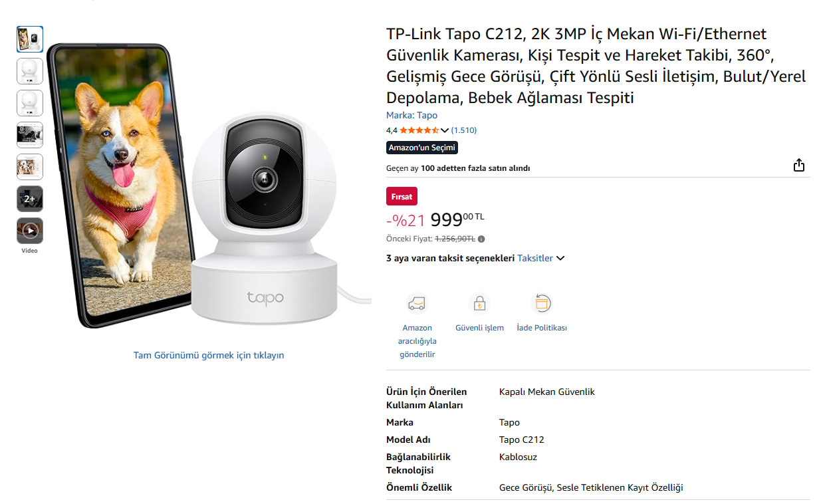Click the Amazon'un Seçimi badge

422,148
